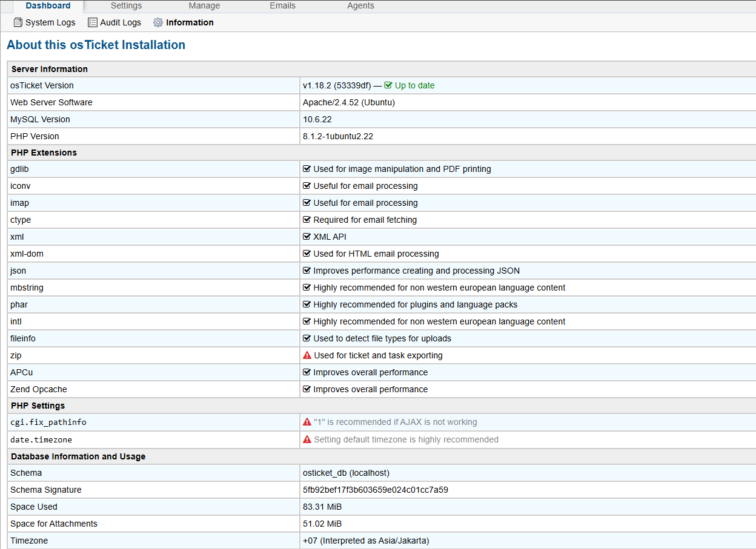
Task: Click the check icon in the mbstring row
Action: [307, 288]
